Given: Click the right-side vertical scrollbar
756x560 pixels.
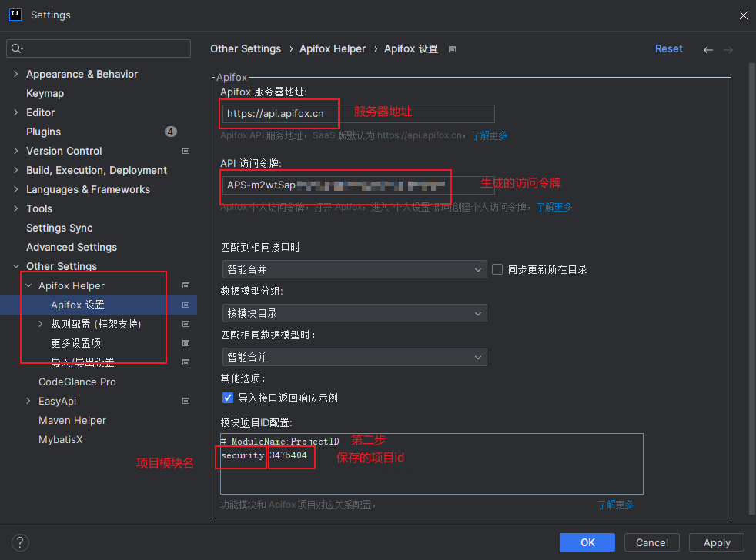Looking at the screenshot, I should [x=752, y=289].
